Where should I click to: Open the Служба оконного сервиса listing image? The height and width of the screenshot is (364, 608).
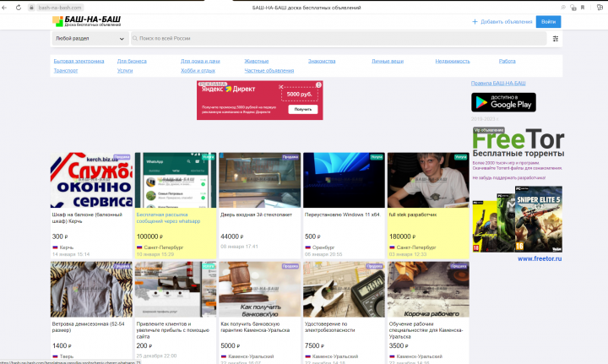[91, 180]
